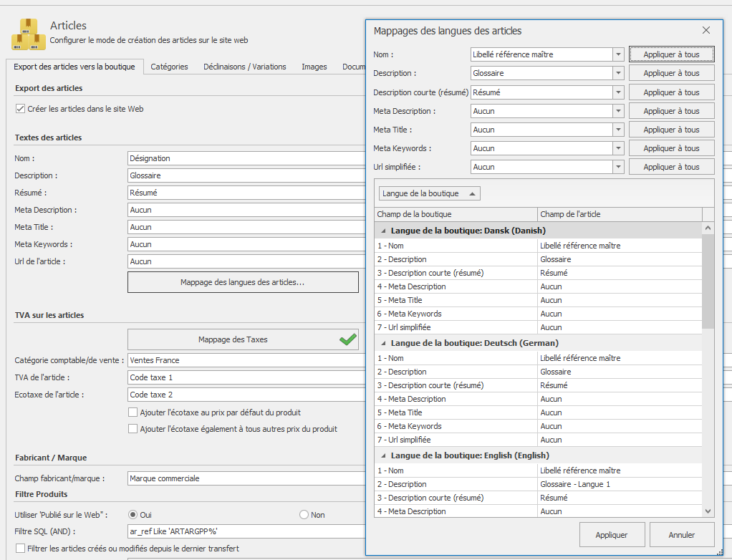The image size is (732, 560).
Task: Select German '2 - Description' row
Action: click(539, 372)
